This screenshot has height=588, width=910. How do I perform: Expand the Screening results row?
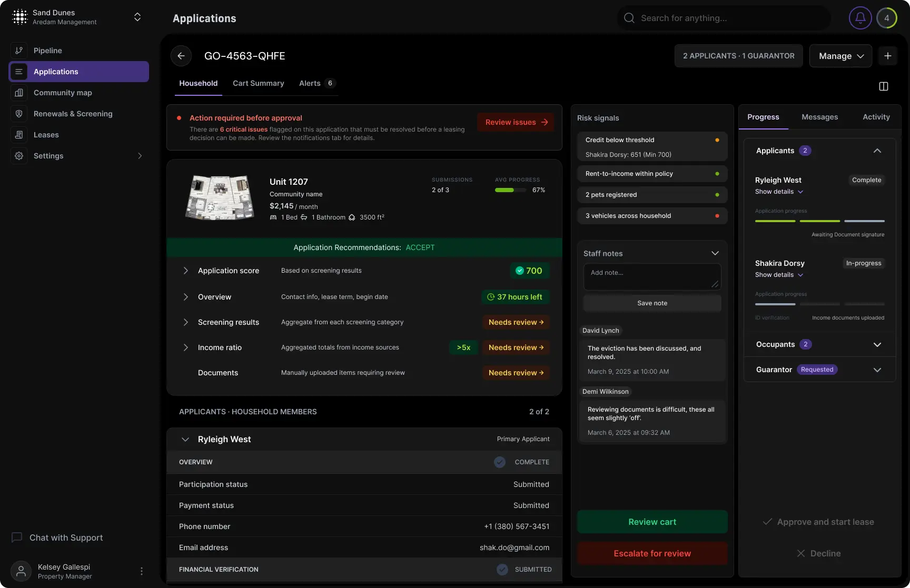click(185, 322)
